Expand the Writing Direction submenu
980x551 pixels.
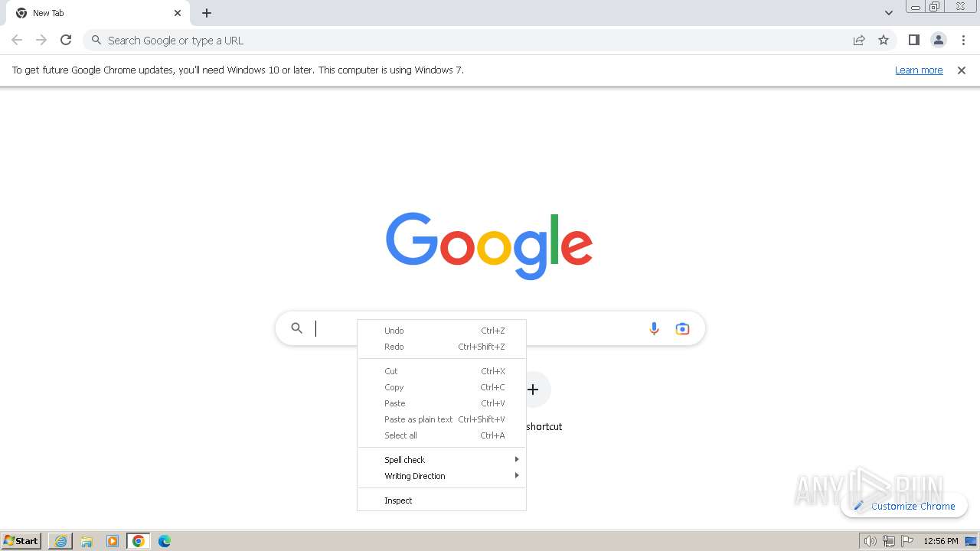pos(442,476)
